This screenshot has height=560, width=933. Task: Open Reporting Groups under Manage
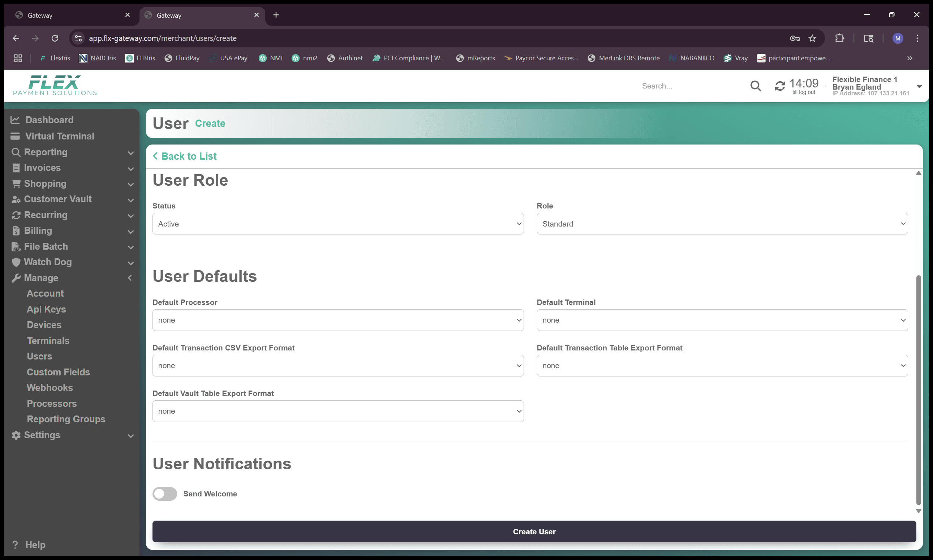pyautogui.click(x=66, y=419)
